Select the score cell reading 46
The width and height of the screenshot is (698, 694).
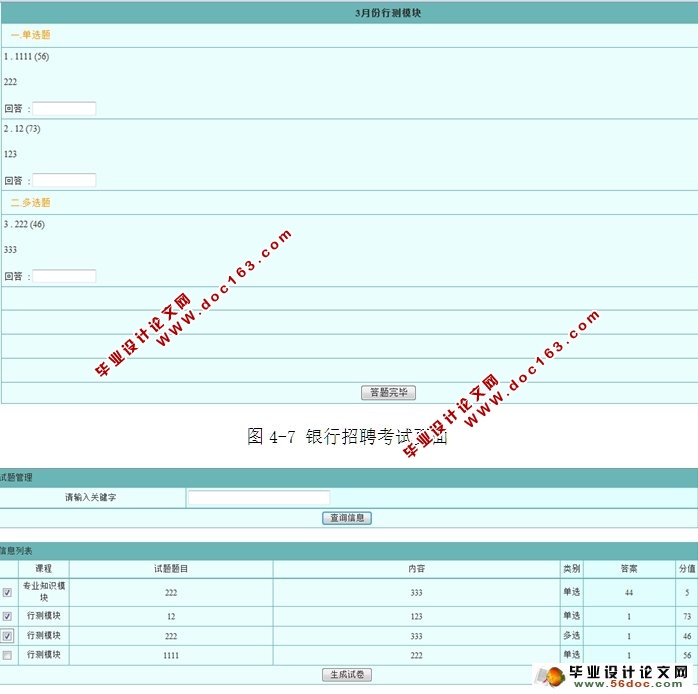[686, 636]
